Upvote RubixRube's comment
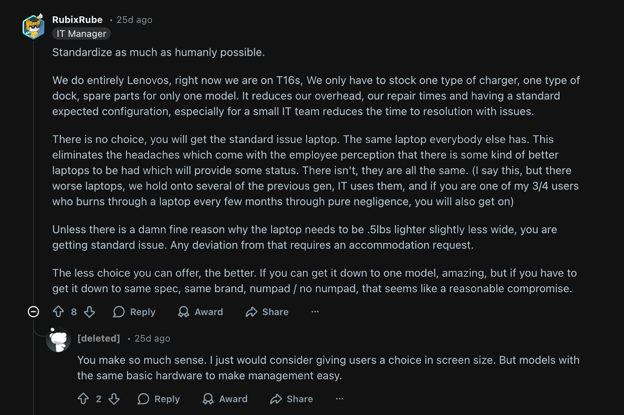The width and height of the screenshot is (624, 415). [x=58, y=312]
